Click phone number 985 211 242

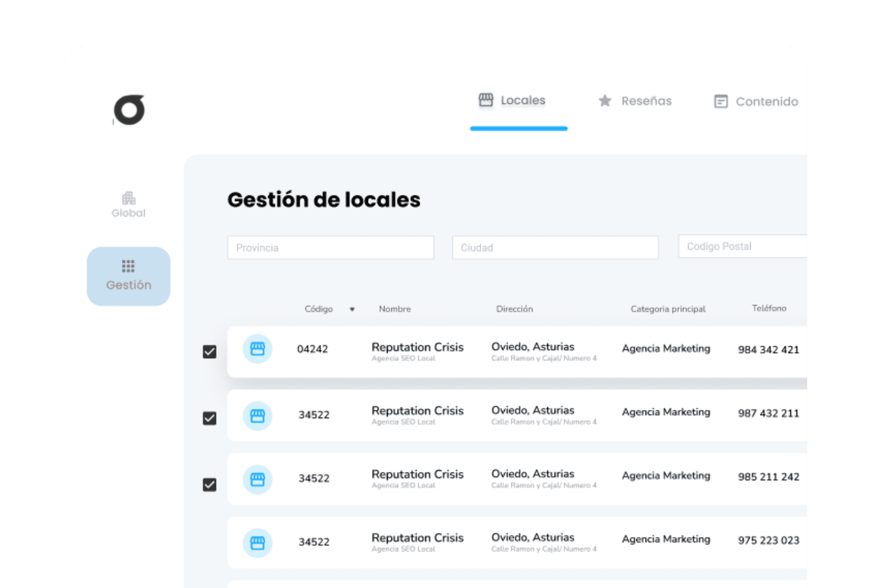coord(769,477)
